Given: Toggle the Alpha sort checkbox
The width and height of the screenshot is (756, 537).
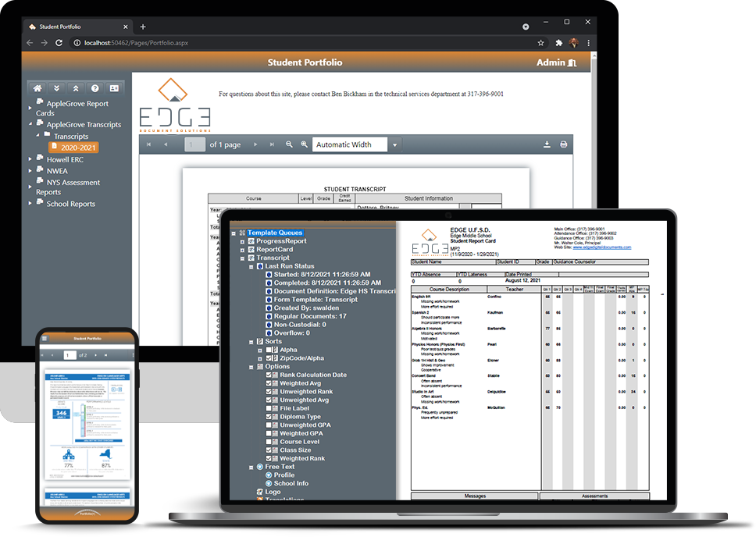Looking at the screenshot, I should pyautogui.click(x=269, y=350).
